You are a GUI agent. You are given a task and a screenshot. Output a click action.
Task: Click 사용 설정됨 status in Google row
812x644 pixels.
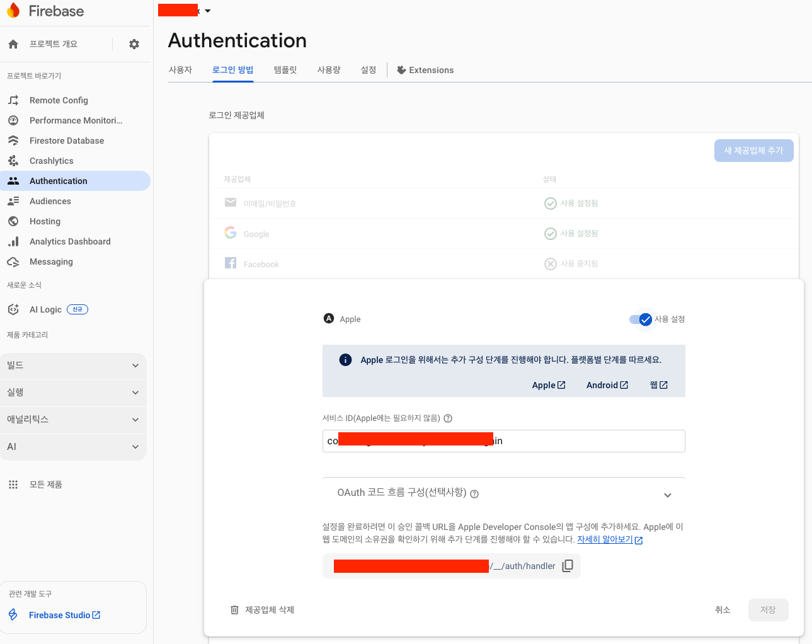[571, 234]
